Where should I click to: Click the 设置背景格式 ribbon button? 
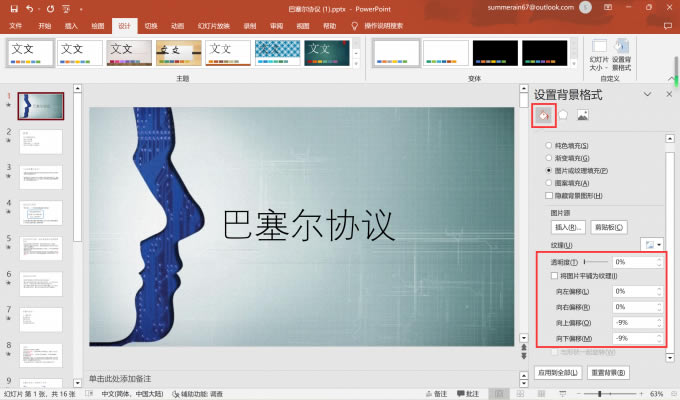(622, 56)
